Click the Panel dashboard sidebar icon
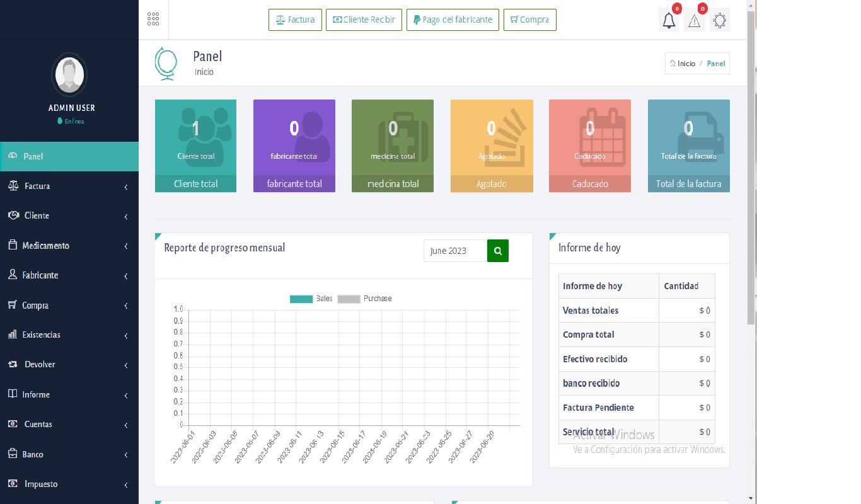This screenshot has height=504, width=861. tap(13, 156)
